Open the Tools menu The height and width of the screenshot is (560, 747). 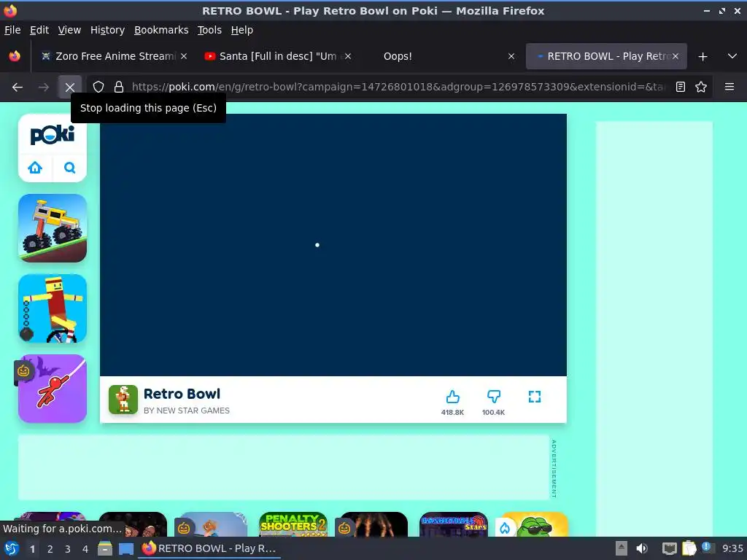[x=209, y=30]
